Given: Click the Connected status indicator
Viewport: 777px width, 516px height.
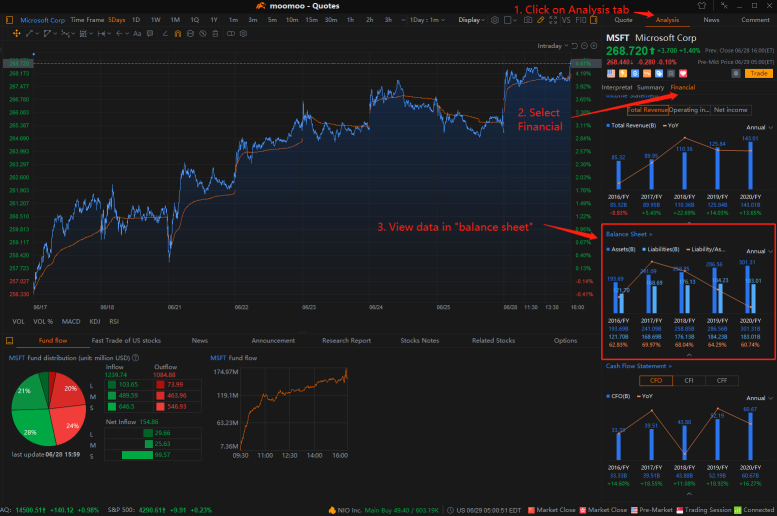Looking at the screenshot, I should (754, 510).
